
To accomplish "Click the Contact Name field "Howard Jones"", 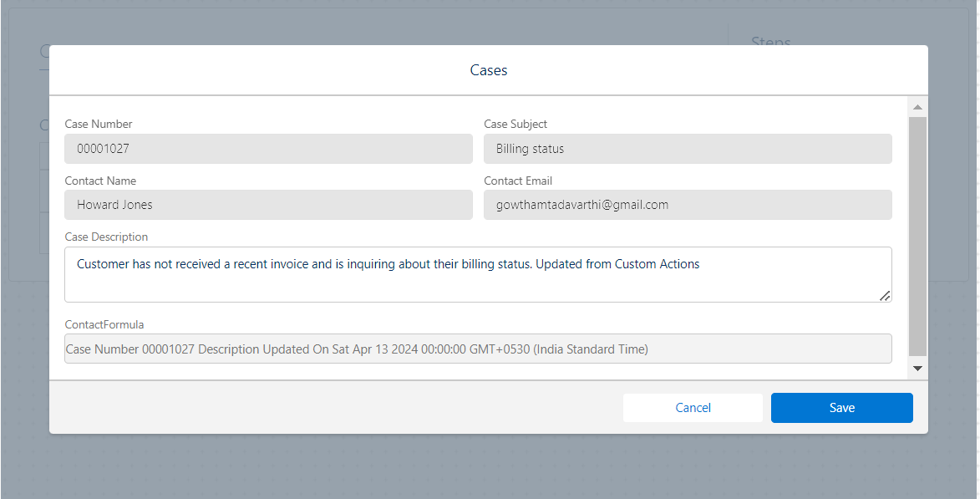I will click(x=268, y=205).
